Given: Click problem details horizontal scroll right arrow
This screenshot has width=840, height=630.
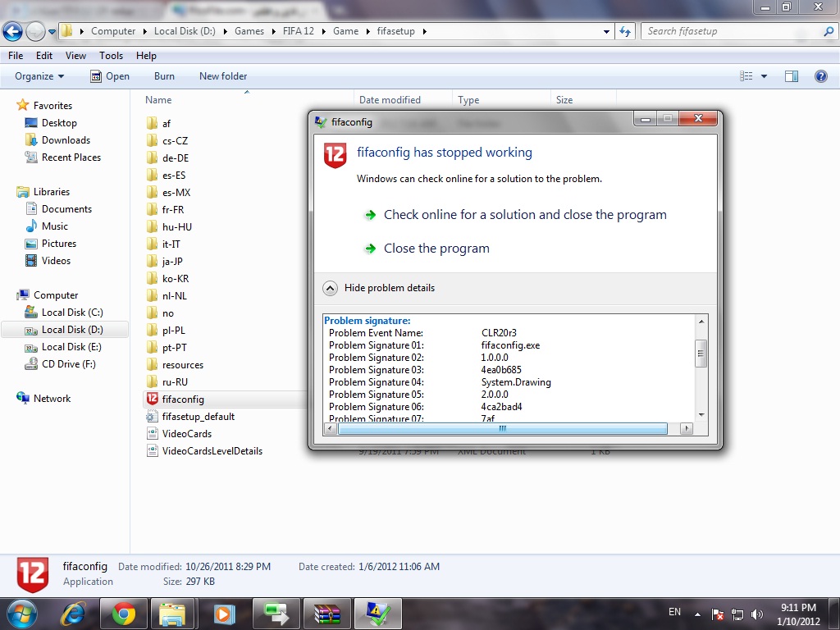Looking at the screenshot, I should 687,428.
